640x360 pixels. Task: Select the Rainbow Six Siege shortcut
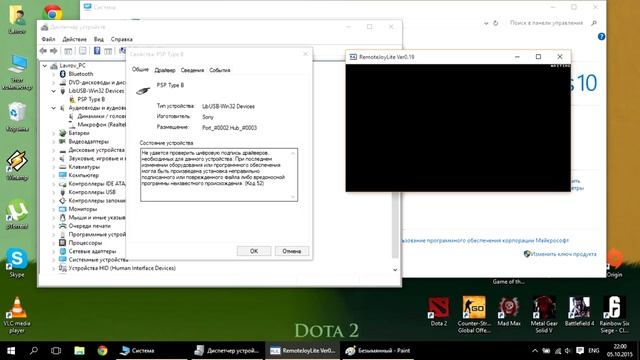(614, 315)
